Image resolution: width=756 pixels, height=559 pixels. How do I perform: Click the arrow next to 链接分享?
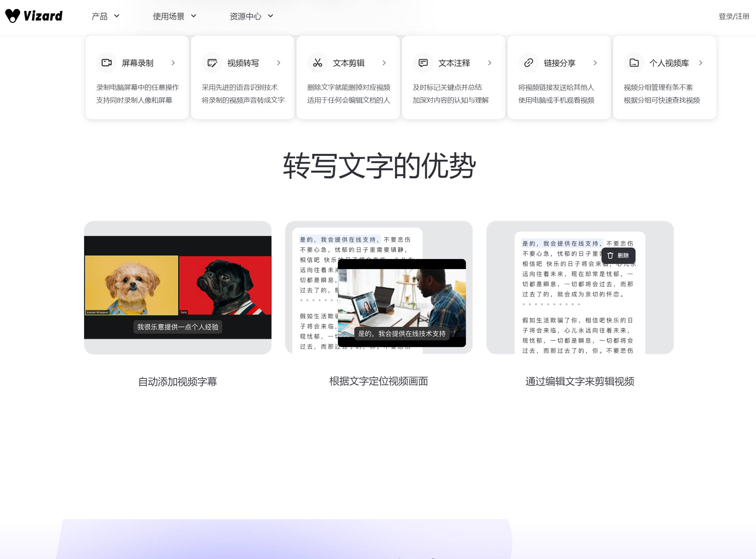point(595,63)
